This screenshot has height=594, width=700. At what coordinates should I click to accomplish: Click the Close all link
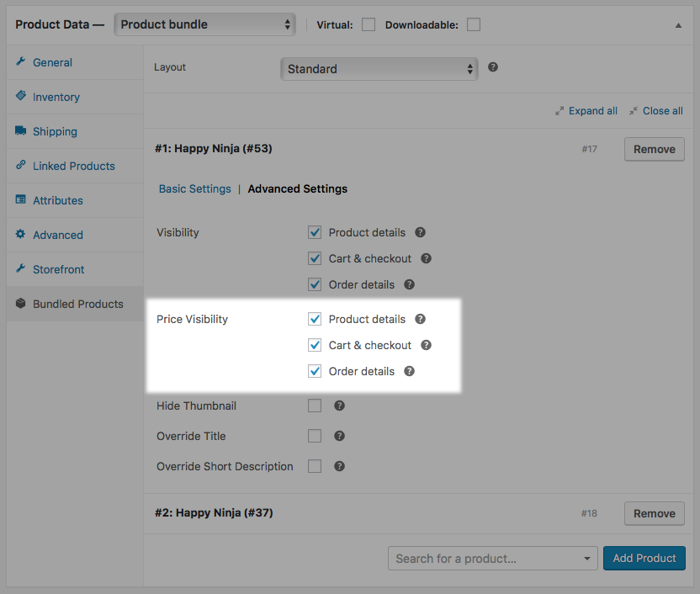(x=663, y=111)
